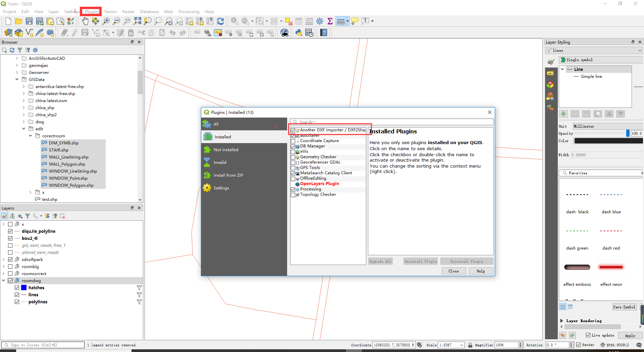Click the Browser panel Filter icon
The height and width of the screenshot is (352, 644).
tap(20, 50)
